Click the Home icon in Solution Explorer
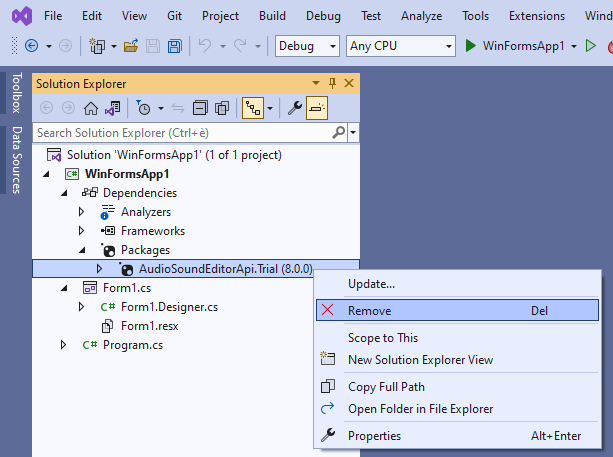Viewport: 613px width, 457px height. coord(91,108)
